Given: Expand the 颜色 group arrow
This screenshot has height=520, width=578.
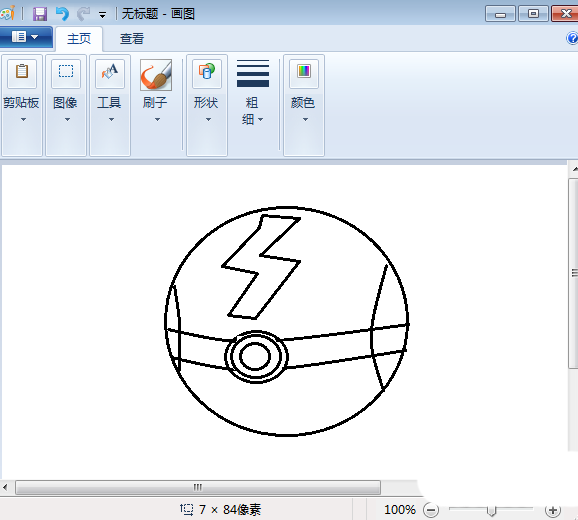Looking at the screenshot, I should pos(305,119).
